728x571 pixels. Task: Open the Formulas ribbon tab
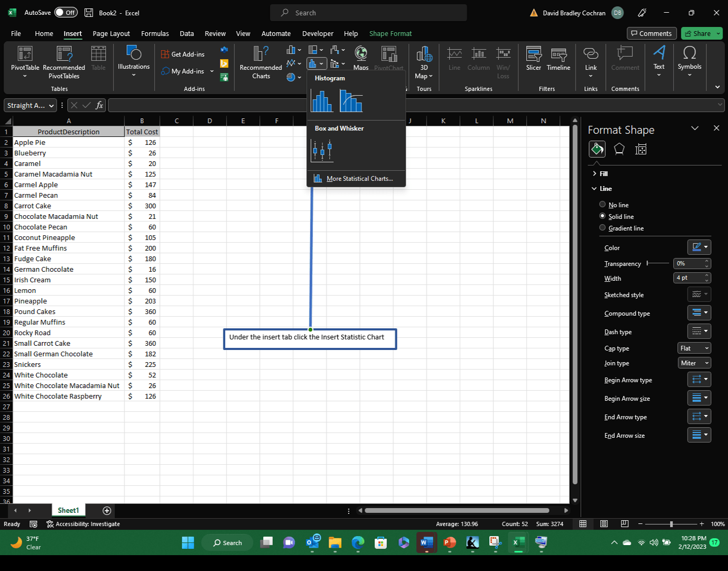pyautogui.click(x=154, y=33)
